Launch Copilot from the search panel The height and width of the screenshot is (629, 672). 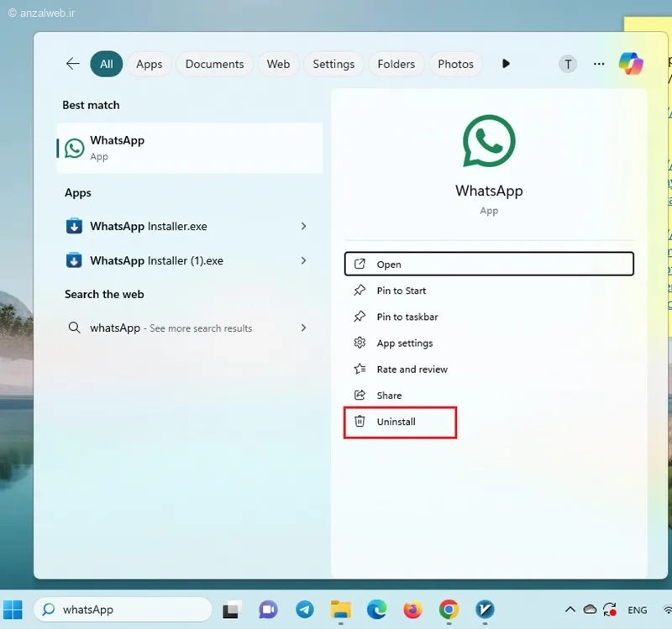[x=631, y=64]
